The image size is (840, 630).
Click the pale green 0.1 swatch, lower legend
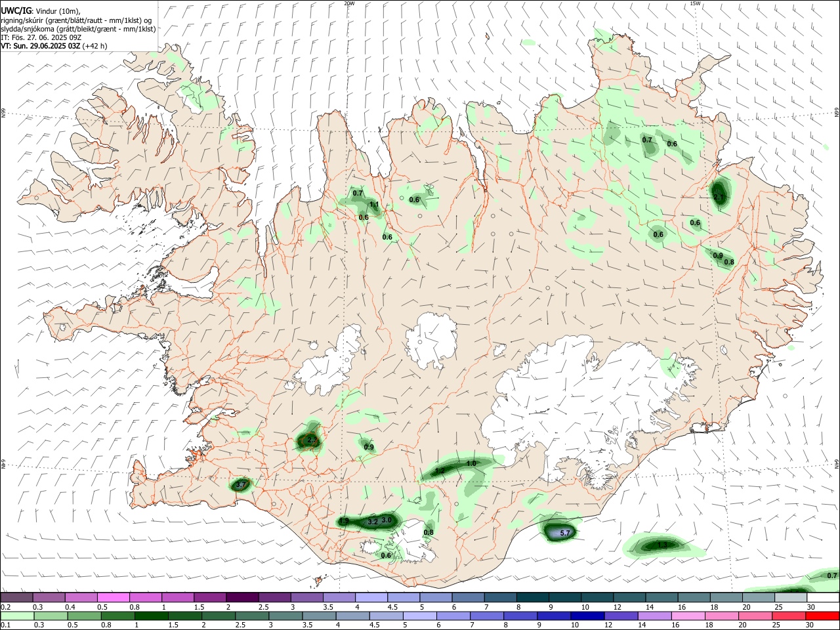[16, 616]
